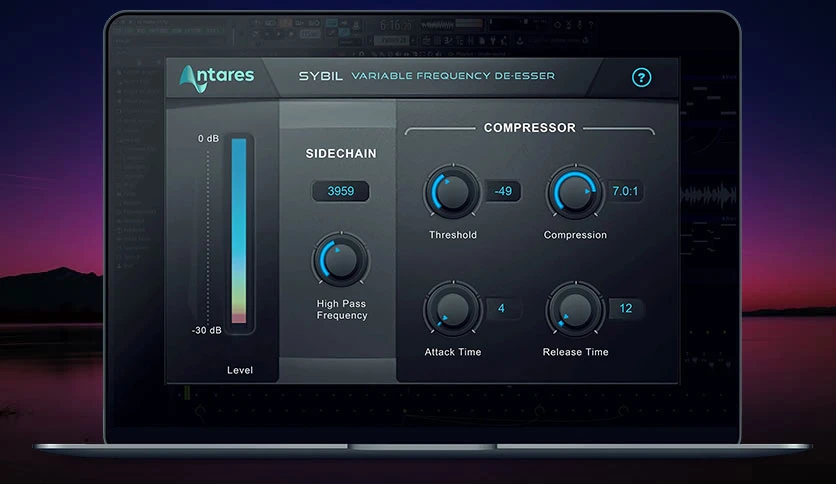Viewport: 836px width, 484px height.
Task: Click the High Pass Frequency knob
Action: (x=340, y=260)
